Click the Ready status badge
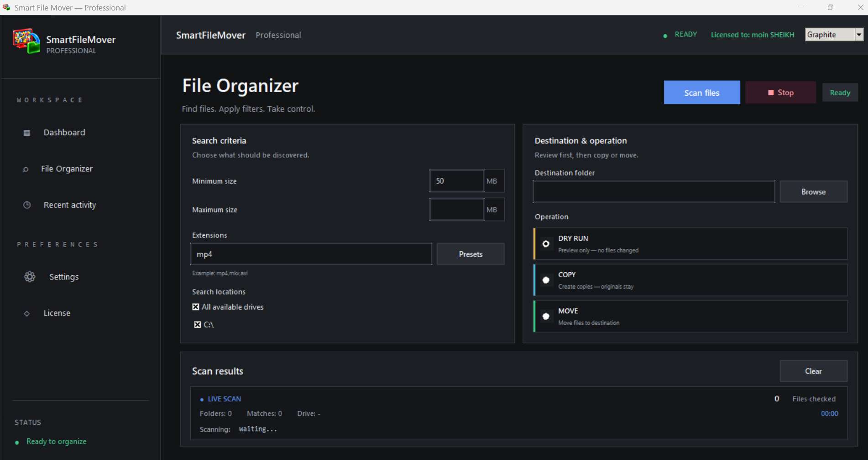The image size is (868, 460). coord(840,93)
